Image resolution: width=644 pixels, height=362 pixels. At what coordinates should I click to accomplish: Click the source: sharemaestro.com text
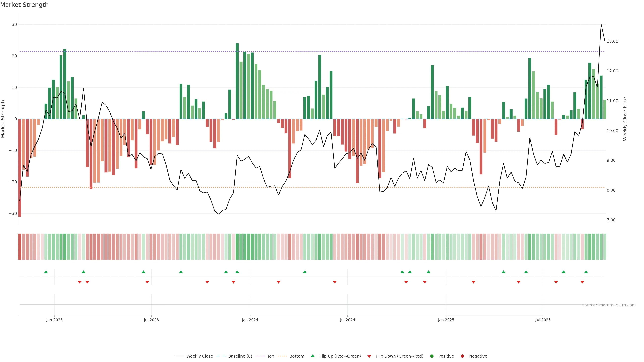[609, 305]
